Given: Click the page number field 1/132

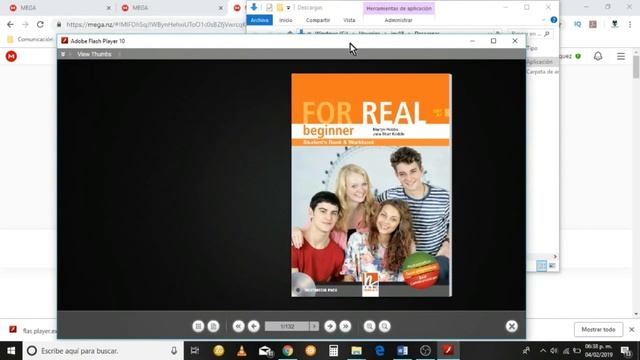Looking at the screenshot, I should click(287, 326).
